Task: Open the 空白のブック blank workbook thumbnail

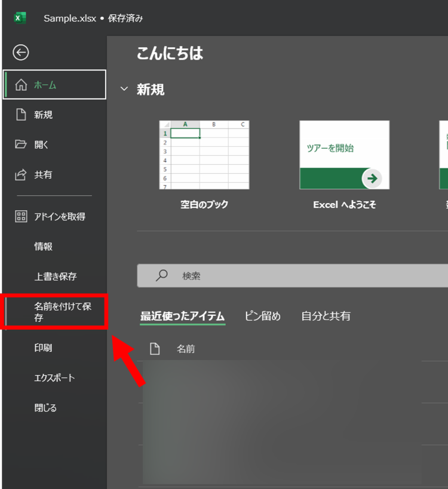Action: (204, 155)
